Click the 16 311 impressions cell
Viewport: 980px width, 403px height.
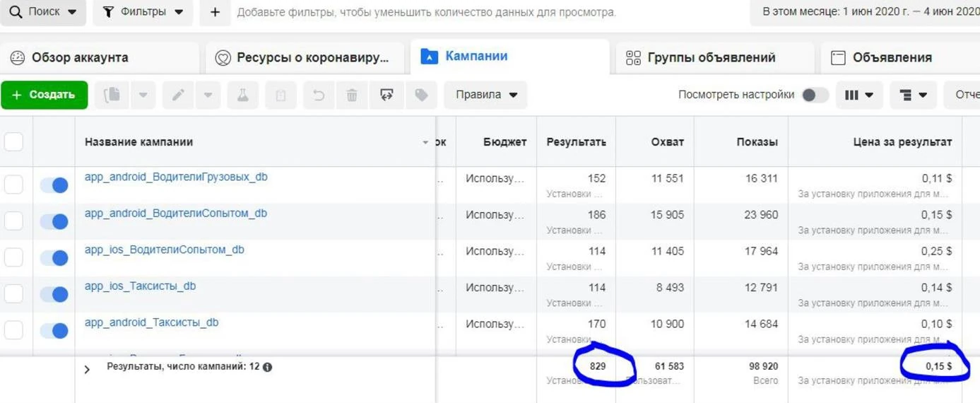click(x=762, y=178)
